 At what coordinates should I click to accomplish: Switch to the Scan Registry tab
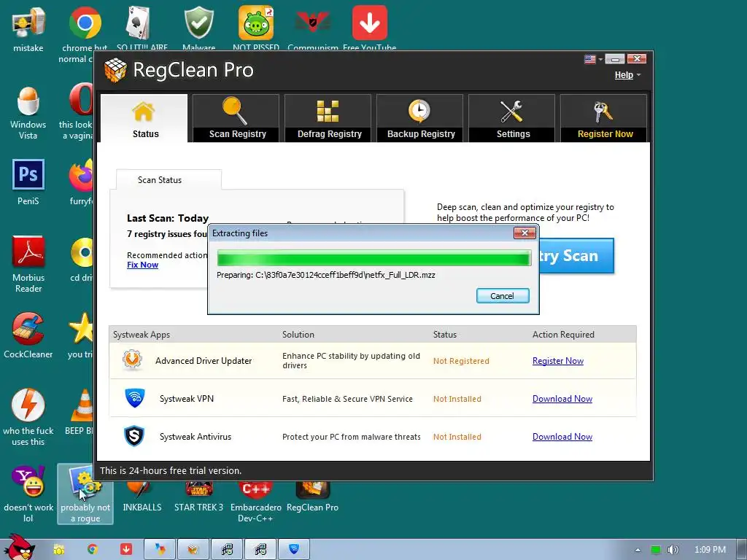(x=237, y=117)
